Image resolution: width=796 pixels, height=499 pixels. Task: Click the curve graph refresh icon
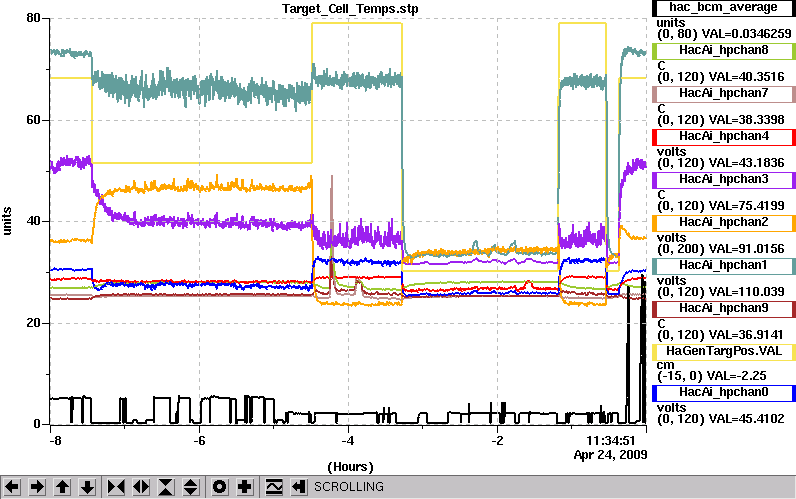coord(274,487)
